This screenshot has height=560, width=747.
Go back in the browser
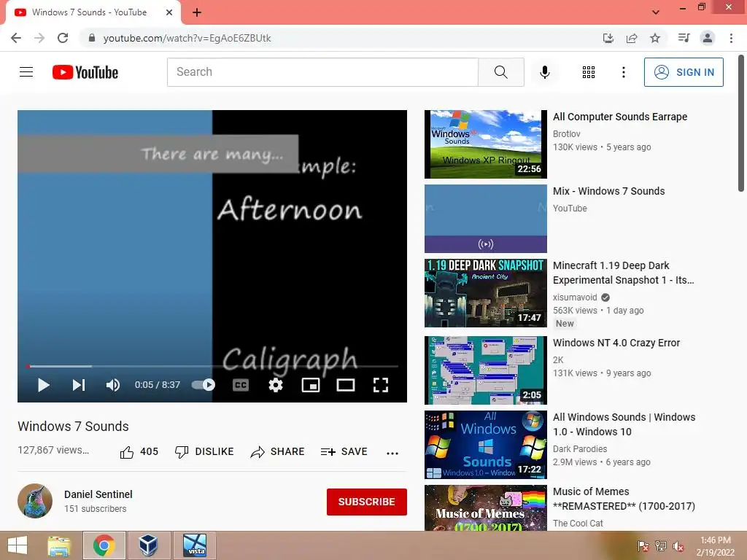16,38
